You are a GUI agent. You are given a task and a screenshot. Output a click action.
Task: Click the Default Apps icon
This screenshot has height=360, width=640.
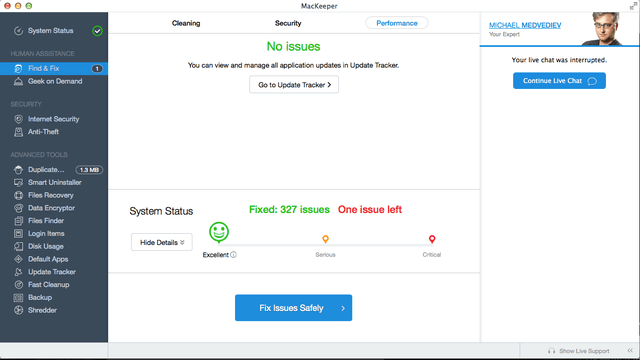click(x=18, y=259)
